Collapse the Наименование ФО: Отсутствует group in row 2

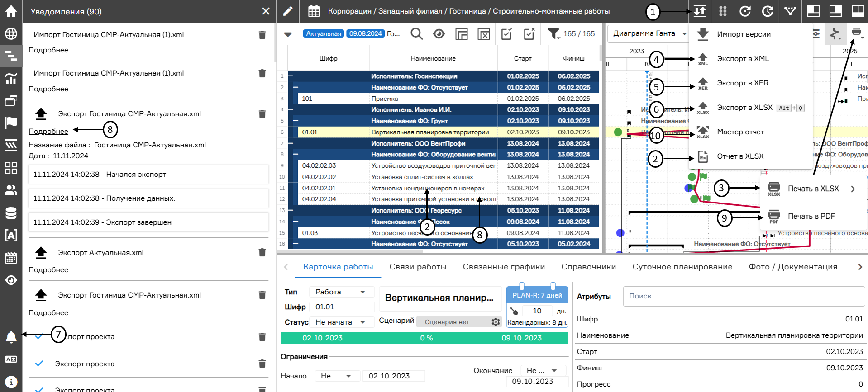[296, 87]
